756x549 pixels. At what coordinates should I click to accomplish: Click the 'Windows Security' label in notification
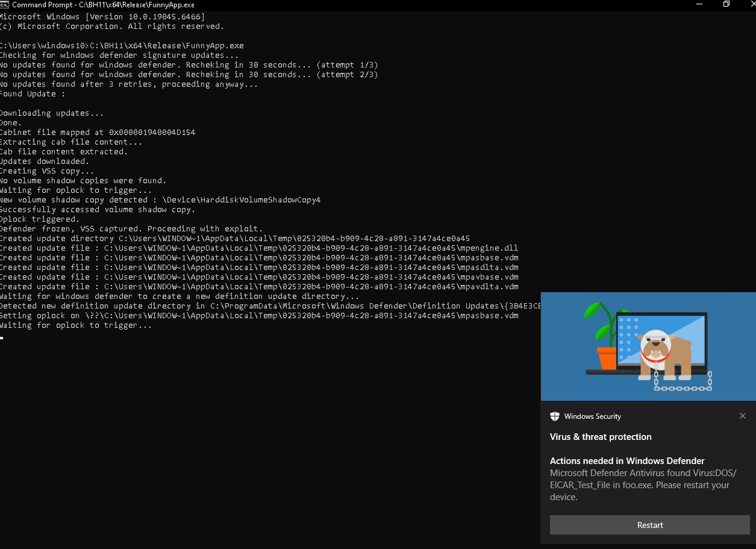click(593, 416)
